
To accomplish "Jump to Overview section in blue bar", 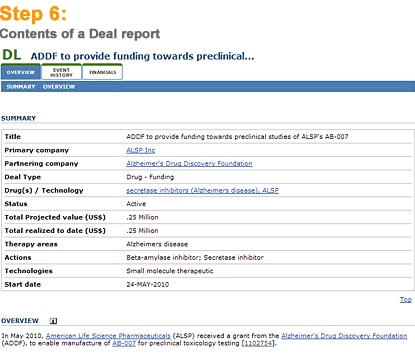I will coord(59,87).
